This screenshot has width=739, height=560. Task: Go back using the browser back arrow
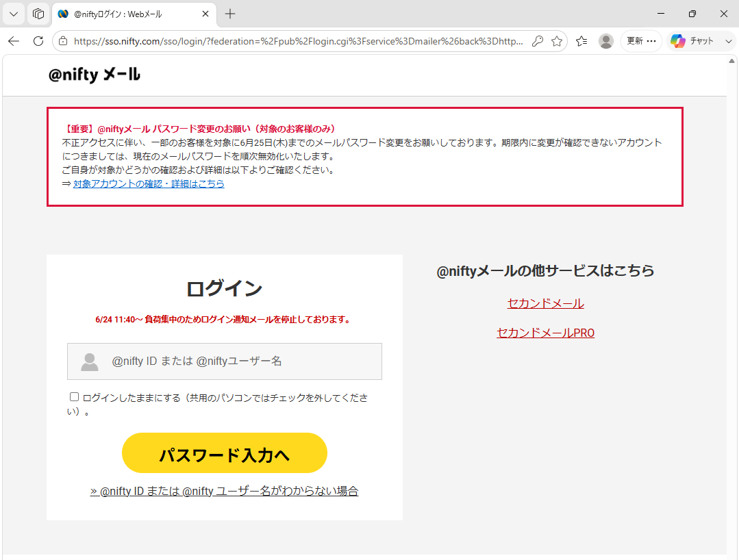14,41
